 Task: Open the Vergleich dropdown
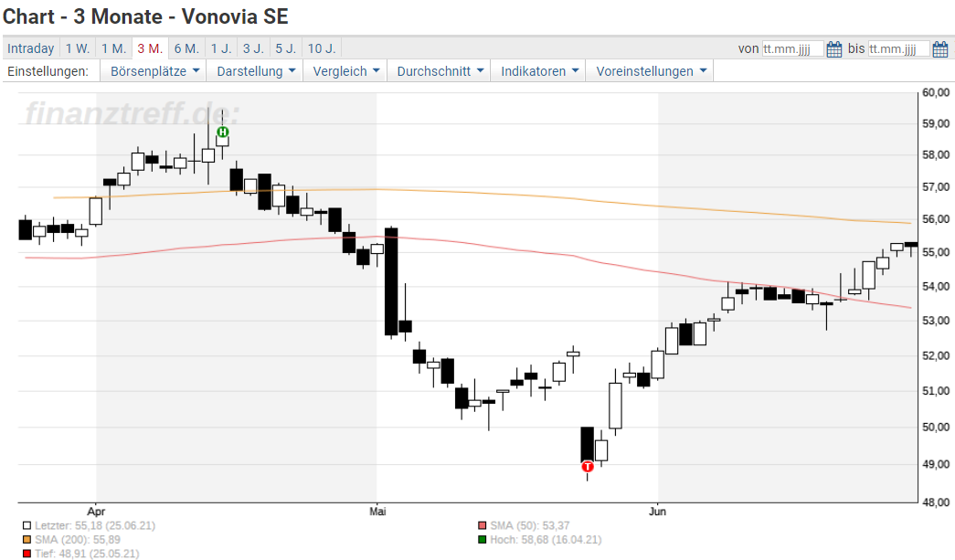[345, 71]
